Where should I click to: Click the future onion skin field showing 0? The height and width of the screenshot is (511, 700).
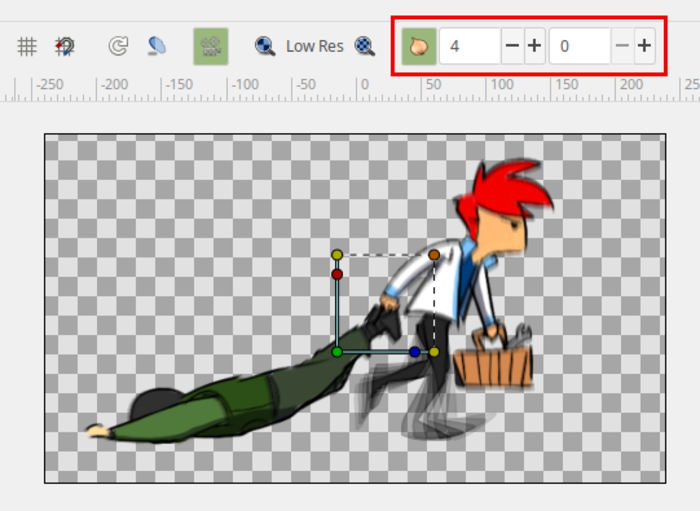(579, 46)
